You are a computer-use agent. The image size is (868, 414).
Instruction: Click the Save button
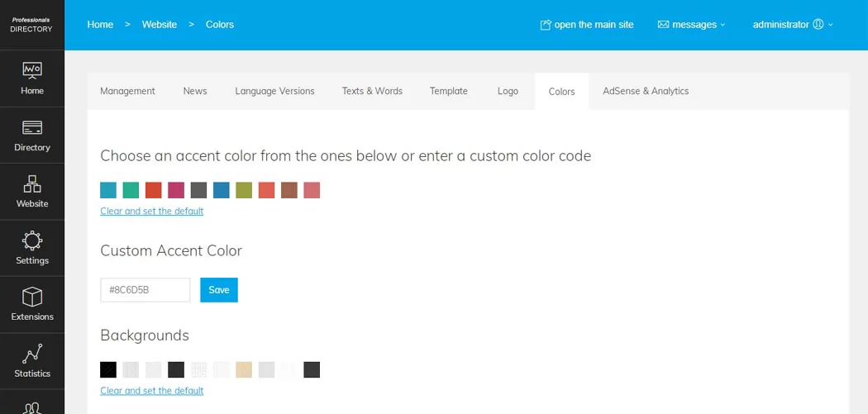tap(219, 290)
